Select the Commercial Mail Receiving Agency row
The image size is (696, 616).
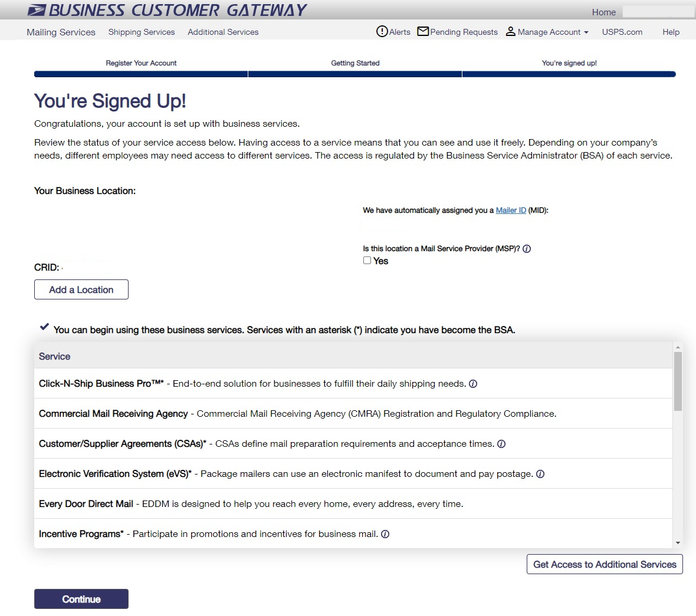[353, 414]
